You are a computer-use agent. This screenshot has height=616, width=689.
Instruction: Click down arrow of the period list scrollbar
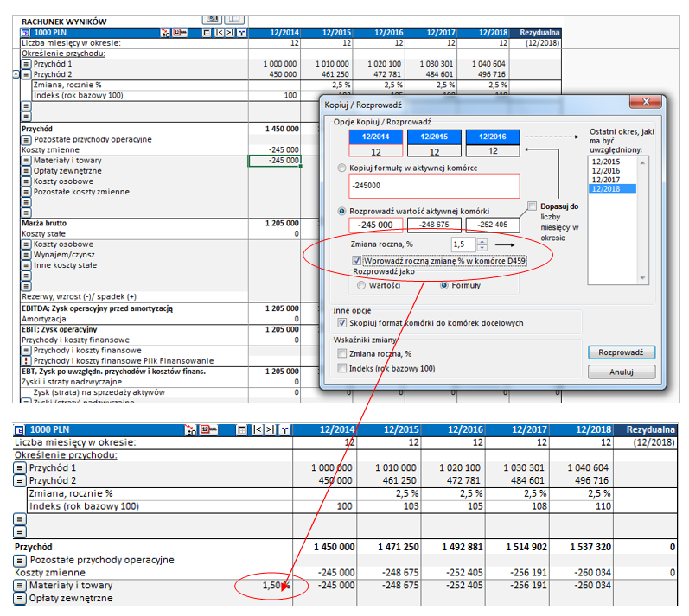(643, 278)
